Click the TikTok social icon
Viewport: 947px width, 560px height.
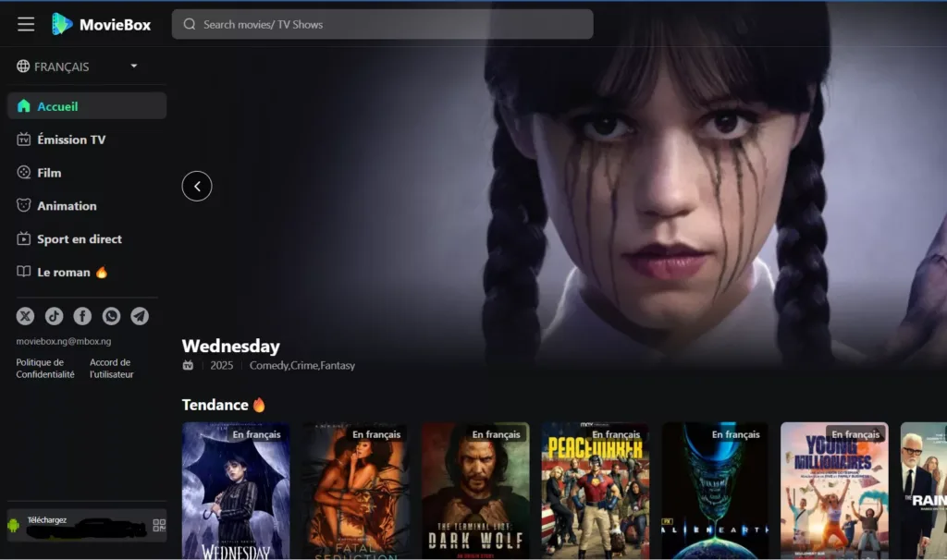pyautogui.click(x=54, y=316)
